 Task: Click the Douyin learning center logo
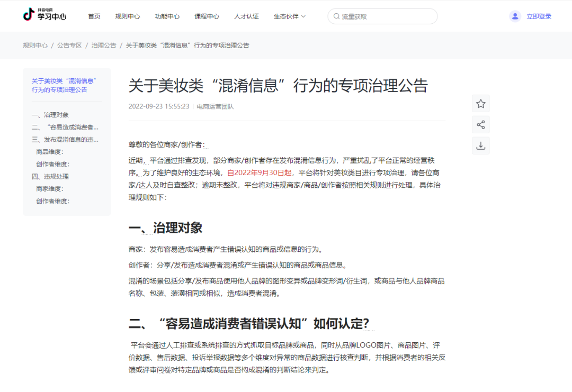tap(44, 15)
